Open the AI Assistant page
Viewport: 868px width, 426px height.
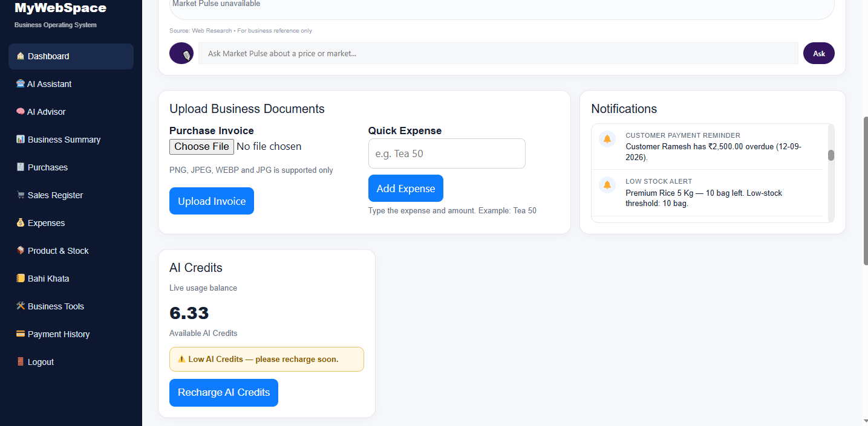pyautogui.click(x=71, y=84)
